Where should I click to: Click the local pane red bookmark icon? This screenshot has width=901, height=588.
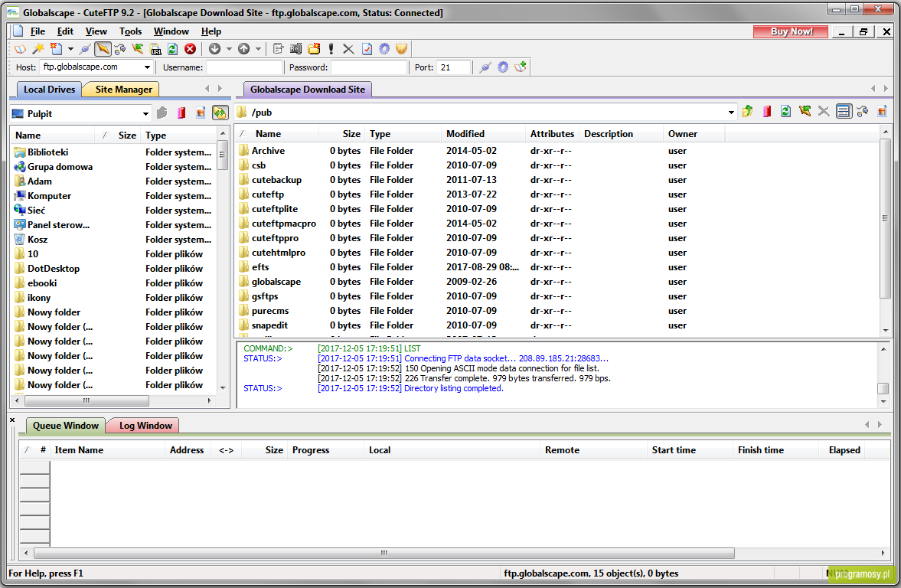tap(181, 113)
